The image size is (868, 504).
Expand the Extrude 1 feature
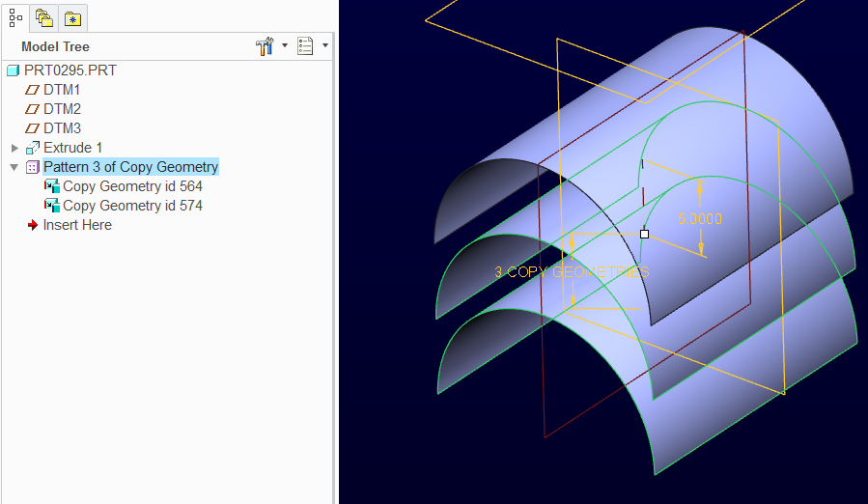point(14,148)
